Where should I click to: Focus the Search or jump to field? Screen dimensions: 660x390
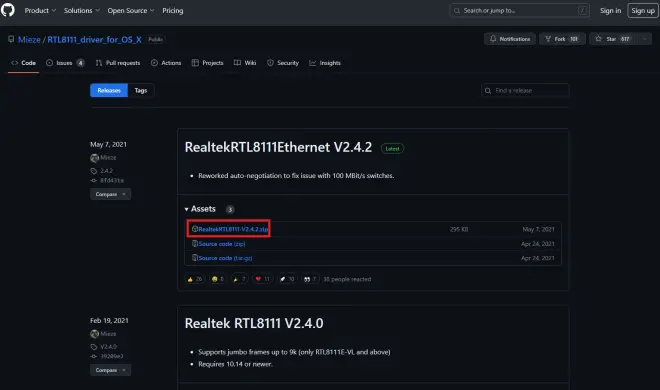(519, 11)
